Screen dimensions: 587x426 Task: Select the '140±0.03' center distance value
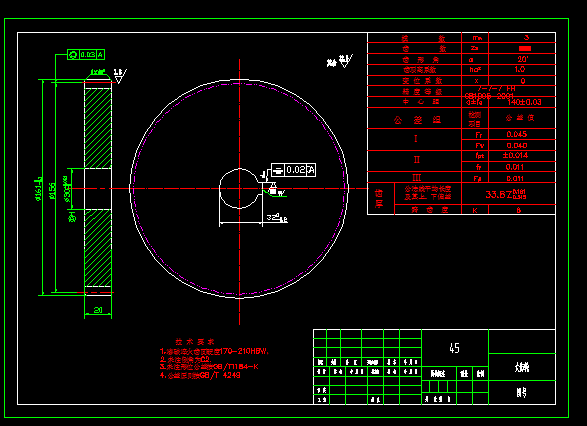click(524, 102)
